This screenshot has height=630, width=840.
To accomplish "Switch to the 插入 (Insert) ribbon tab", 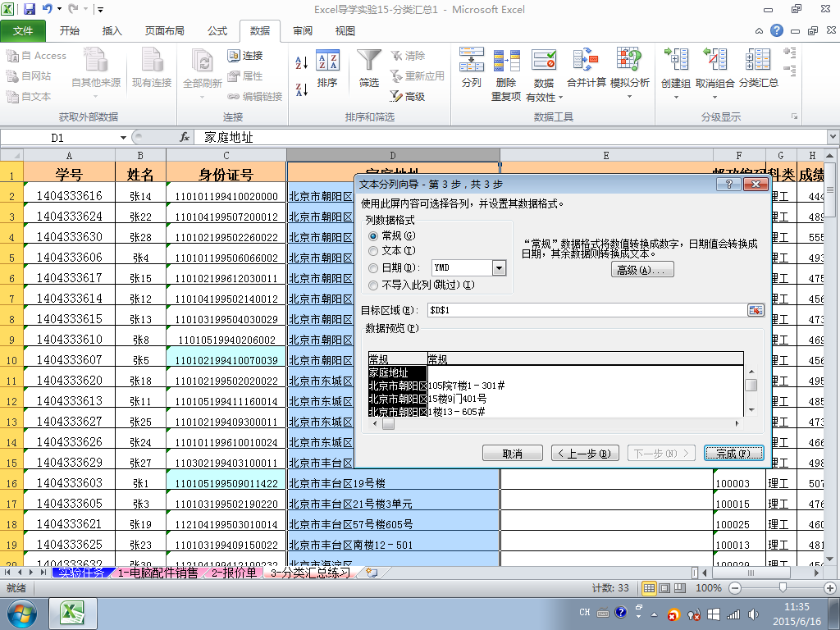I will pyautogui.click(x=112, y=31).
